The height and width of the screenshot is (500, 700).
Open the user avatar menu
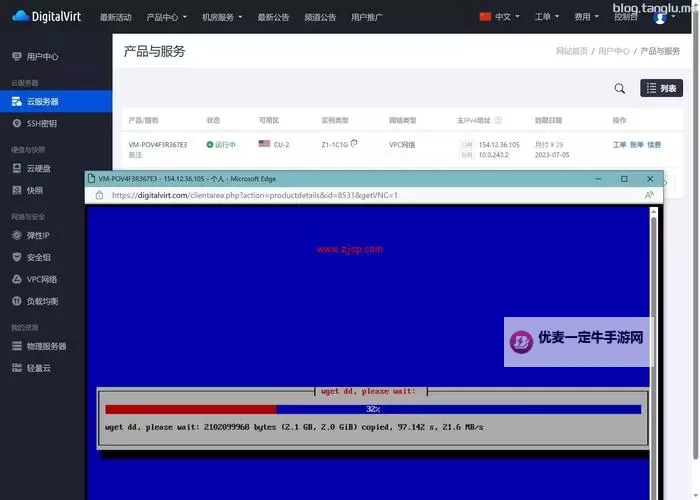(660, 18)
